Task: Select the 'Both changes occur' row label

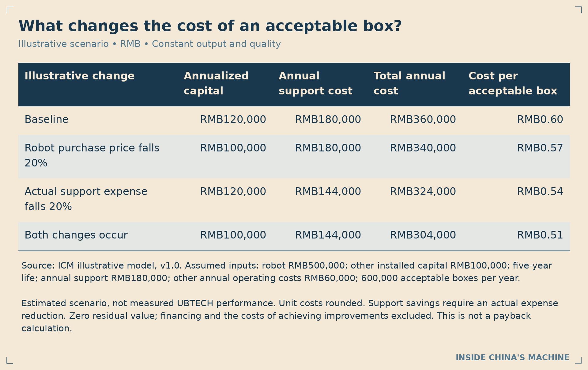Action: click(76, 235)
